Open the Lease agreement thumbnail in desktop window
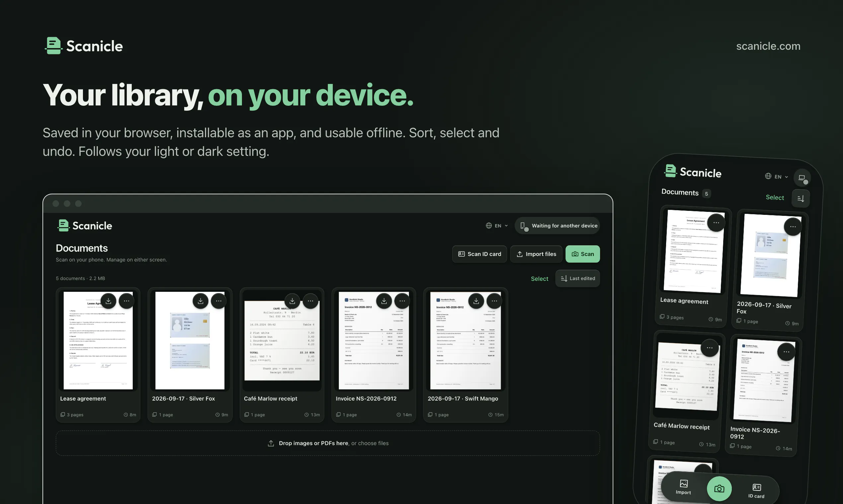The image size is (843, 504). pyautogui.click(x=98, y=341)
